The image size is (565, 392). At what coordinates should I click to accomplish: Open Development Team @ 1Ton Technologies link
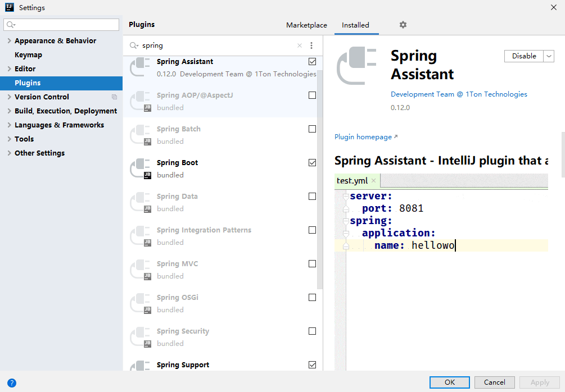point(459,94)
